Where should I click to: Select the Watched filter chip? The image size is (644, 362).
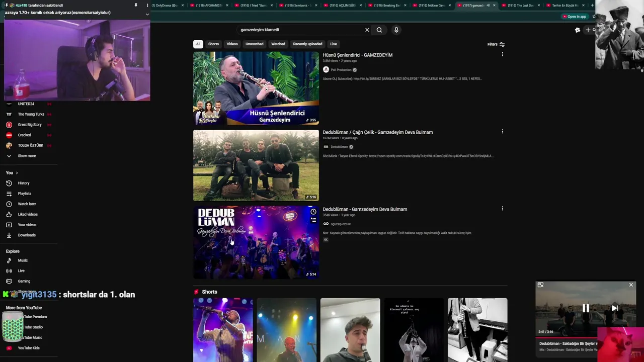tap(278, 44)
